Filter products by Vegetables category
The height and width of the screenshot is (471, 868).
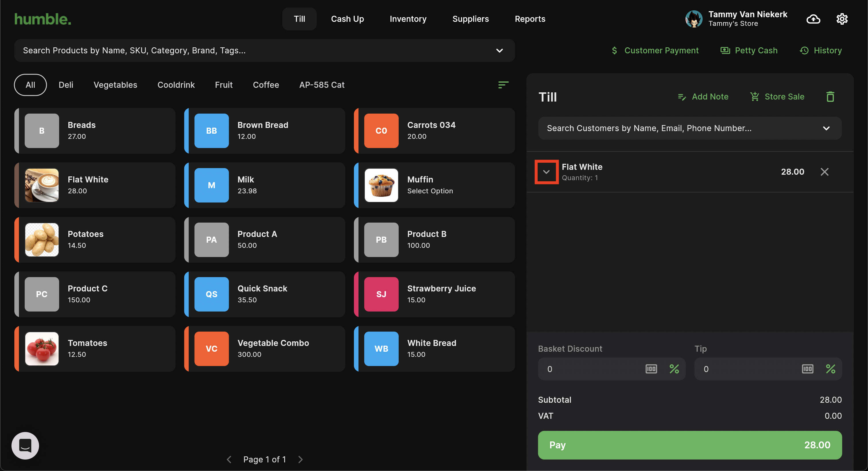click(115, 85)
